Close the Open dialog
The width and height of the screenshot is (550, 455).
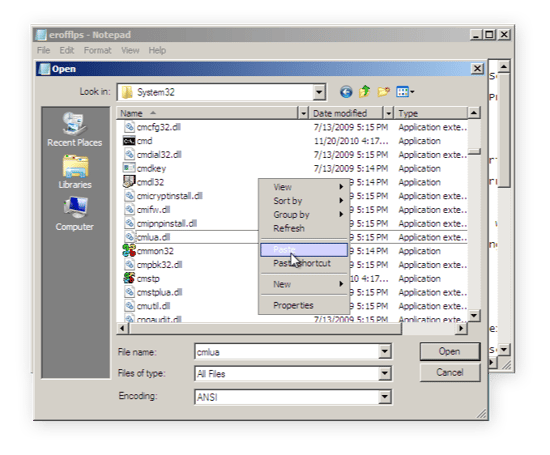(477, 68)
